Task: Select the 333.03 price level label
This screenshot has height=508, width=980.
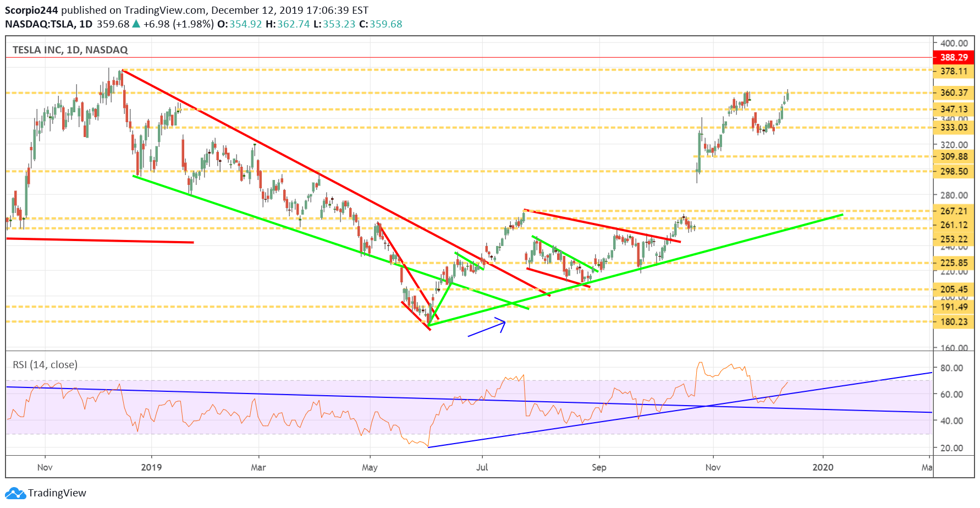Action: click(954, 128)
